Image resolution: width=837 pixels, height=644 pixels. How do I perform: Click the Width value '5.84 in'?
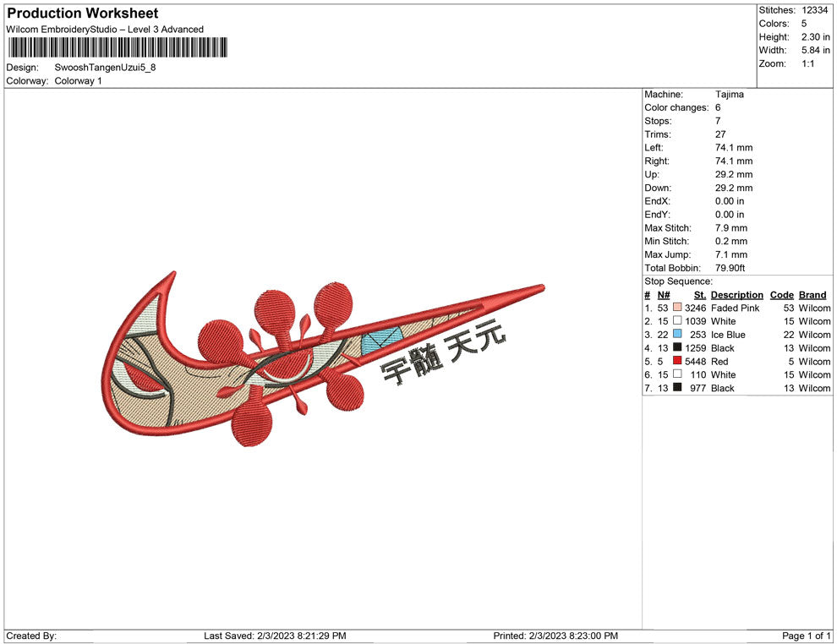(816, 50)
